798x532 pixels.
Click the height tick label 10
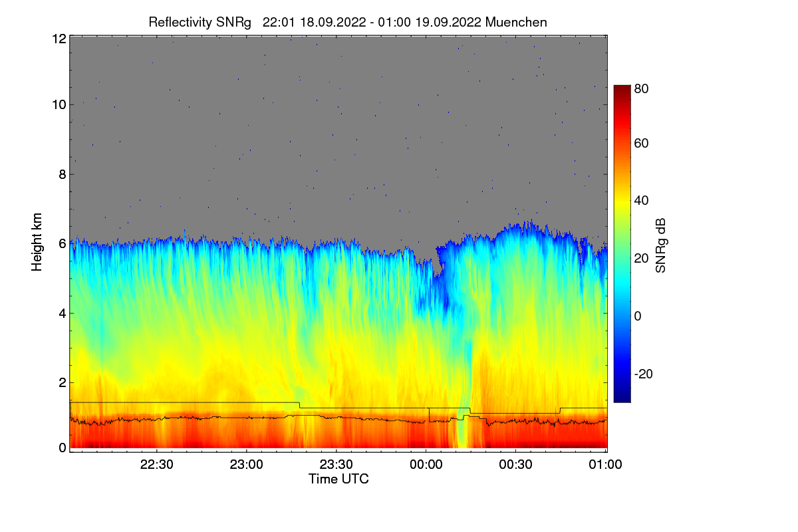[x=59, y=104]
